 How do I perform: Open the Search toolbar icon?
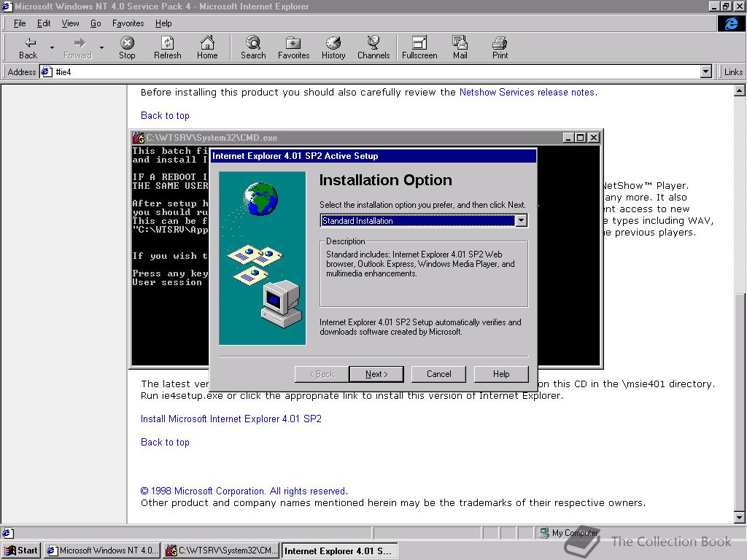click(x=253, y=47)
